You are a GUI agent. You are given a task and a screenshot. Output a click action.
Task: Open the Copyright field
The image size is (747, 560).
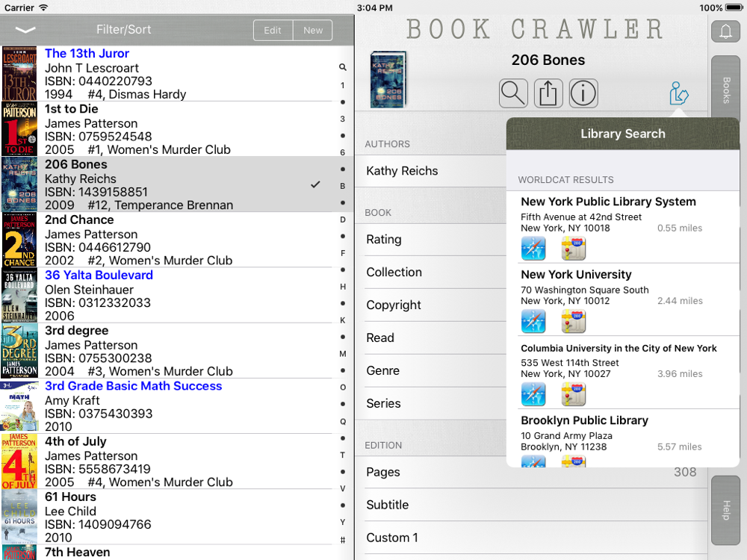coord(431,305)
